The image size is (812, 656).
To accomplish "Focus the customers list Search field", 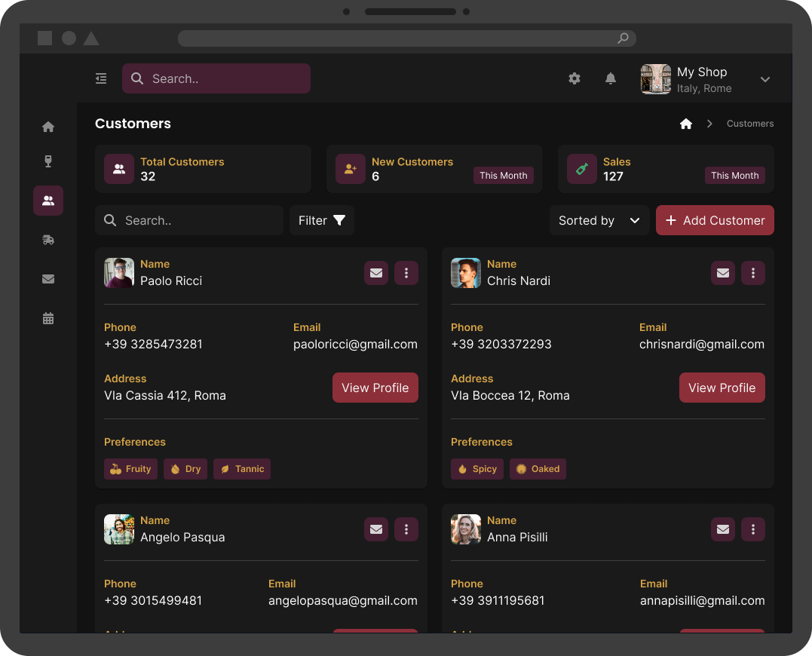I will tap(189, 220).
